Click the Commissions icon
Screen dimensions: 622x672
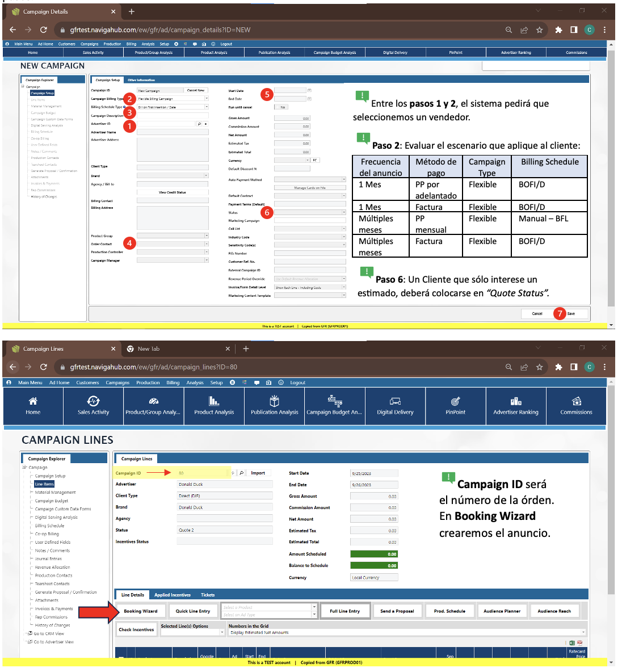point(576,401)
